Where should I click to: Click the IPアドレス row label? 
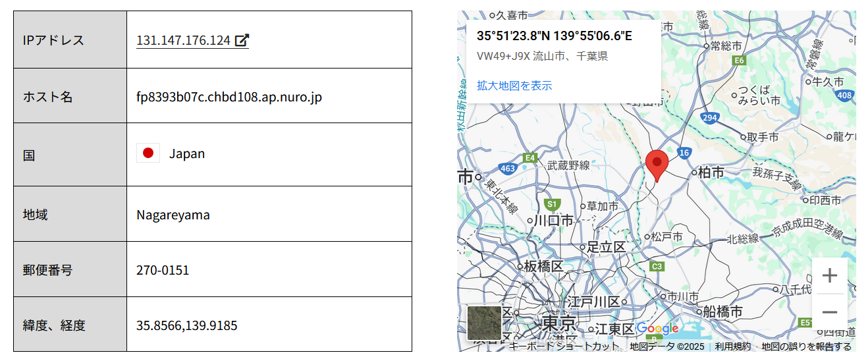tap(54, 40)
